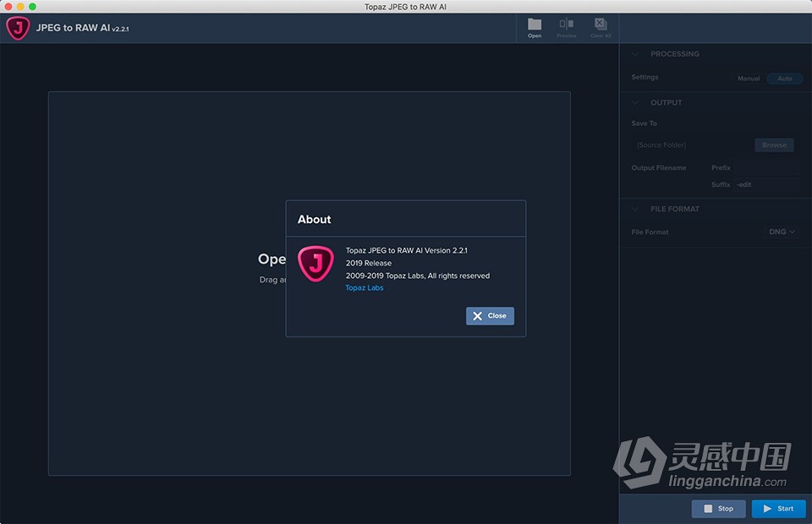Click the window title "Topaz JPEG to RAW AI"
This screenshot has height=524, width=812.
(405, 7)
